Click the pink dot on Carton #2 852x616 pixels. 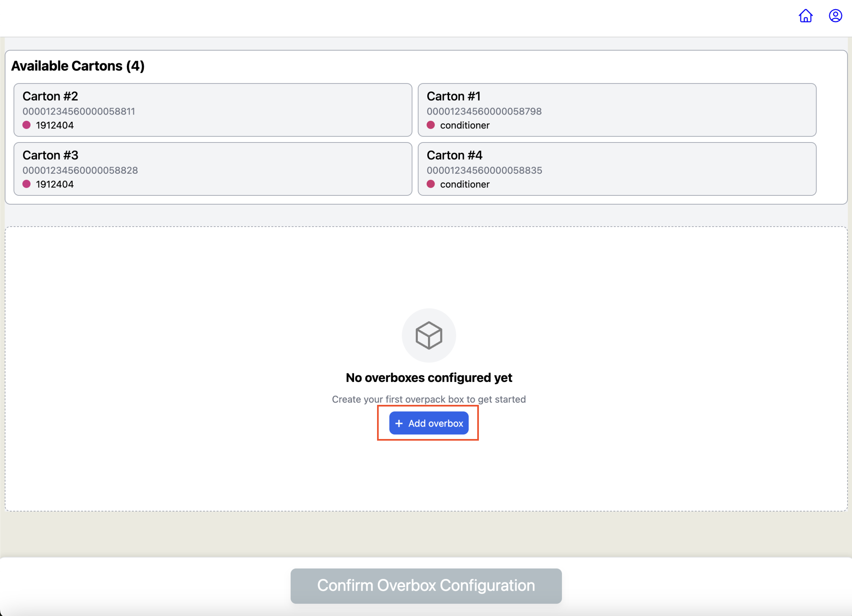coord(26,125)
